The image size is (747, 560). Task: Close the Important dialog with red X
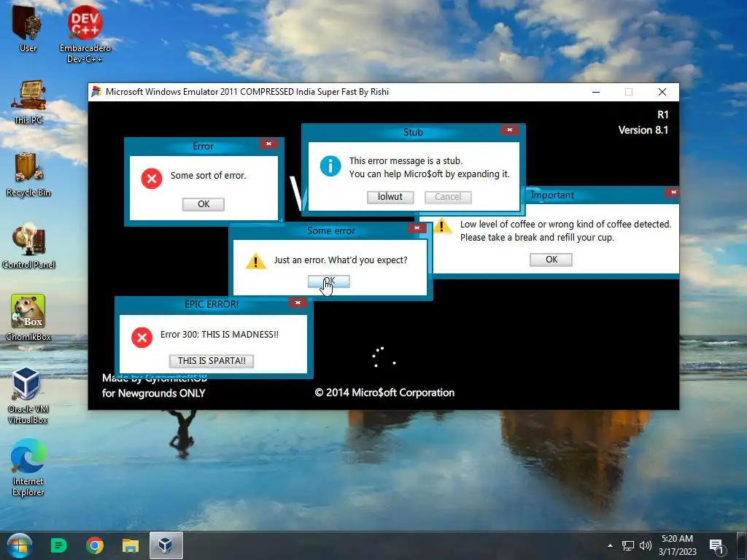point(673,192)
